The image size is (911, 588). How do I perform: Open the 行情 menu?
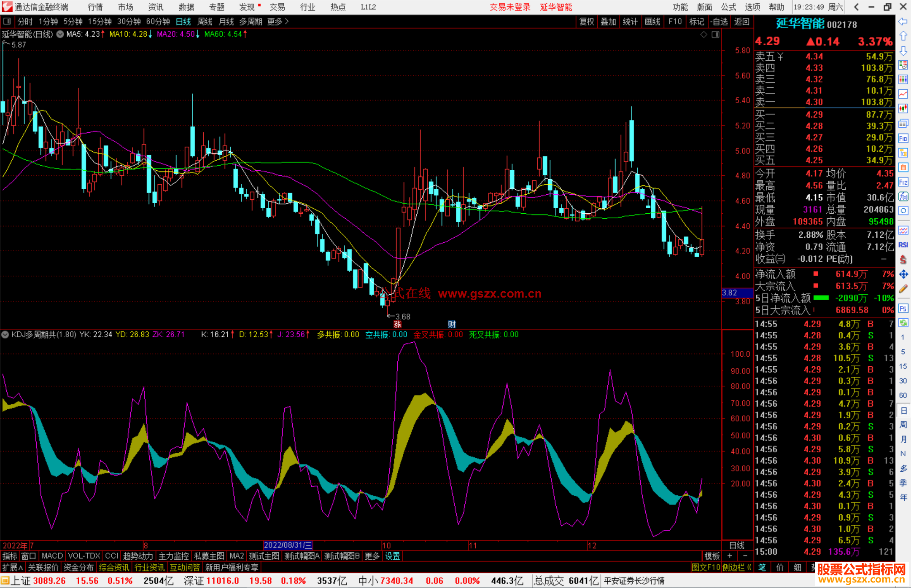[x=95, y=7]
